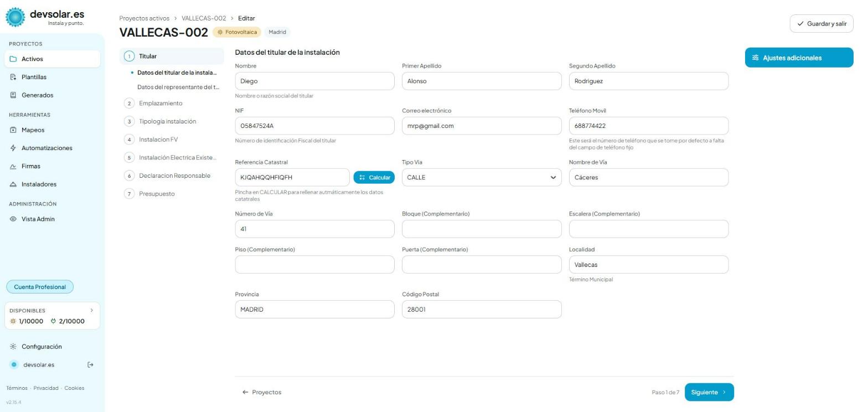Open Ajustes adicionales panel

[799, 58]
